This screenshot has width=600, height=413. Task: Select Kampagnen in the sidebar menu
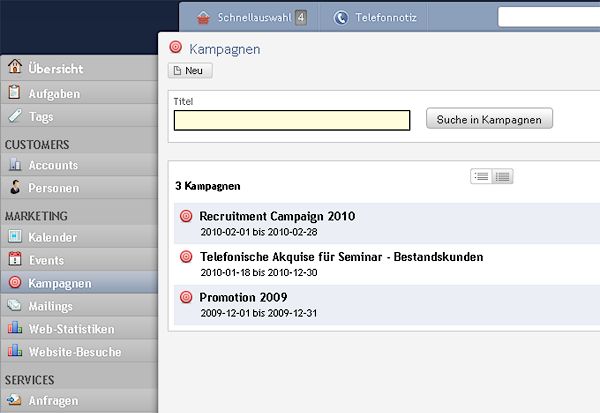click(79, 282)
